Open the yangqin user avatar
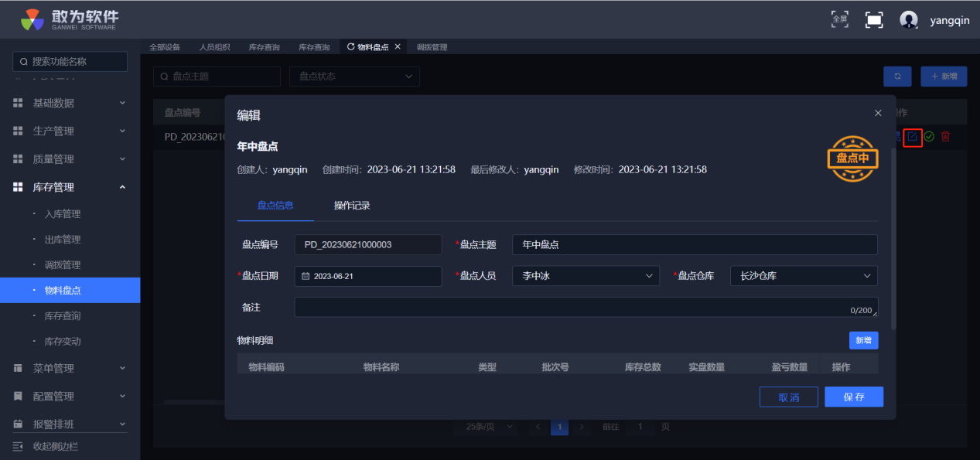This screenshot has width=980, height=460. click(x=909, y=20)
